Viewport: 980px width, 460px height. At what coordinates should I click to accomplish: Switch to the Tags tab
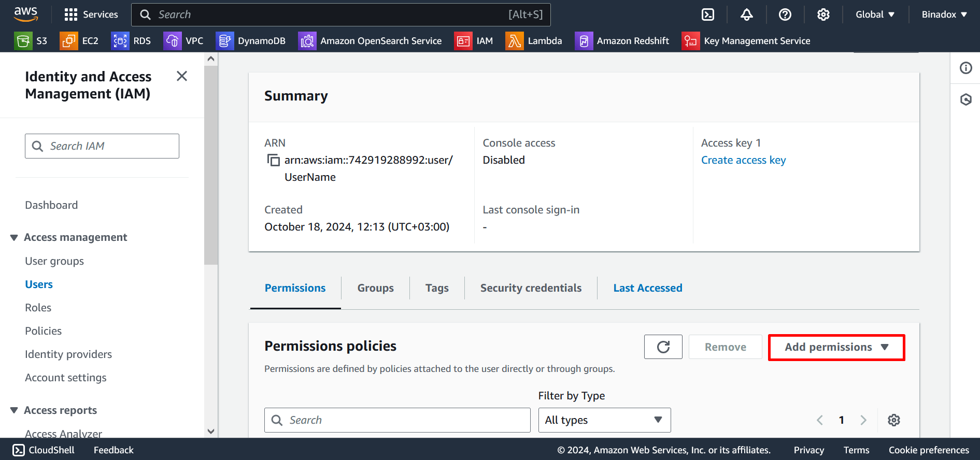click(x=437, y=288)
